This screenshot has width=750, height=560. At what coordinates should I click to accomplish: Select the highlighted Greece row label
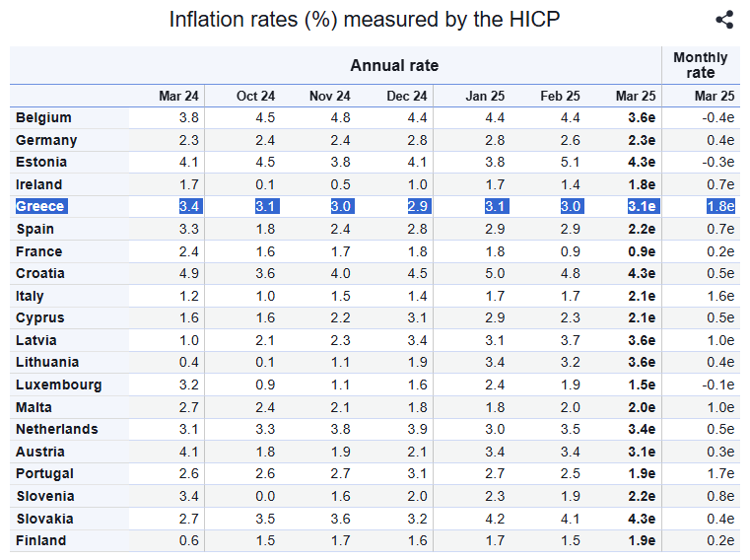tap(40, 206)
